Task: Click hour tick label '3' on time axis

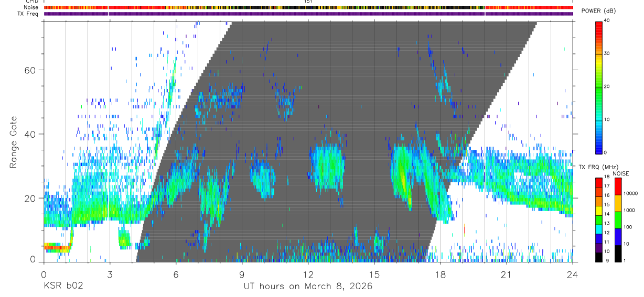Action: (x=110, y=274)
